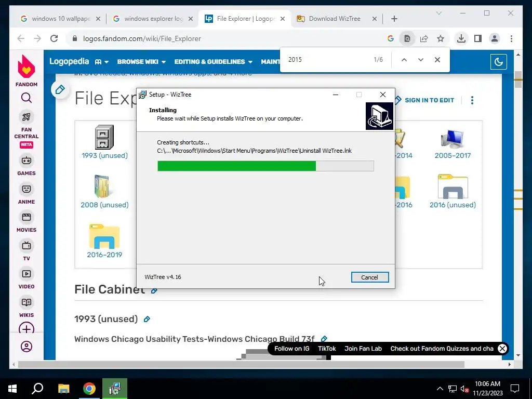Edit the 1993 (unused) section

[147, 320]
